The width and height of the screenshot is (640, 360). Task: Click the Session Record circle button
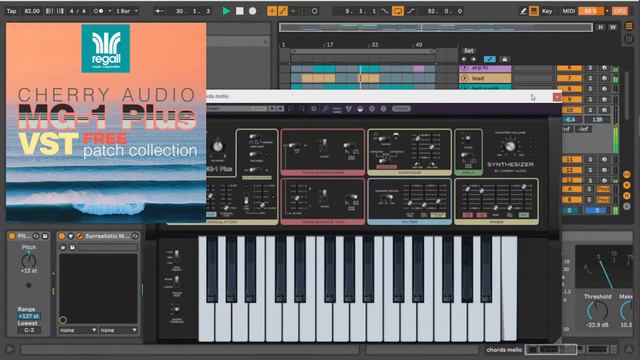[x=315, y=11]
